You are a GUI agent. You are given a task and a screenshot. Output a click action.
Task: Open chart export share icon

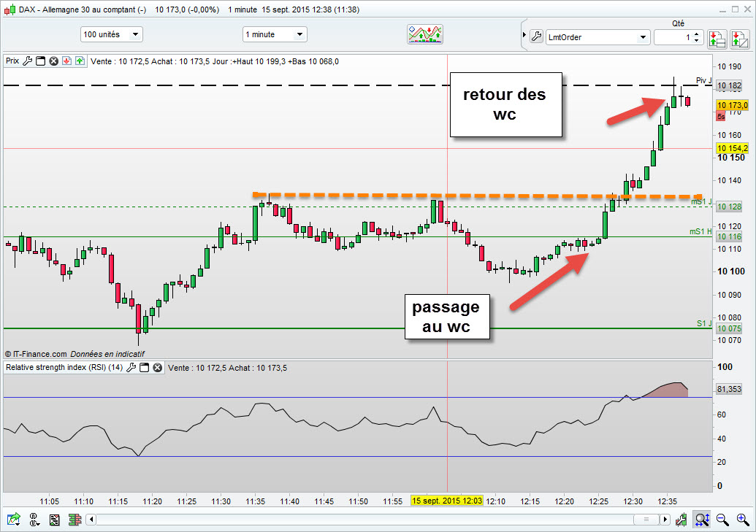pyautogui.click(x=13, y=520)
